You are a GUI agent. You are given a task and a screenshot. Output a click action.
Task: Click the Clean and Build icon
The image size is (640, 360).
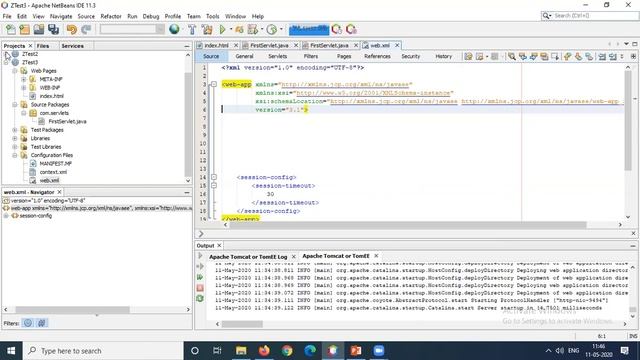(x=207, y=29)
